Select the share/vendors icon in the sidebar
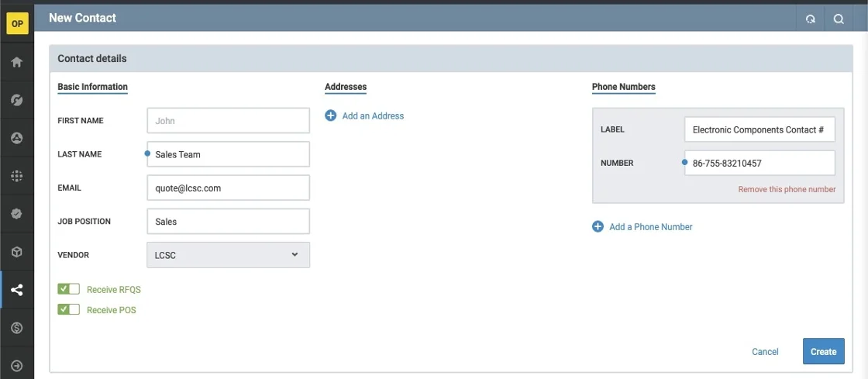Viewport: 868px width, 379px height. pos(17,290)
